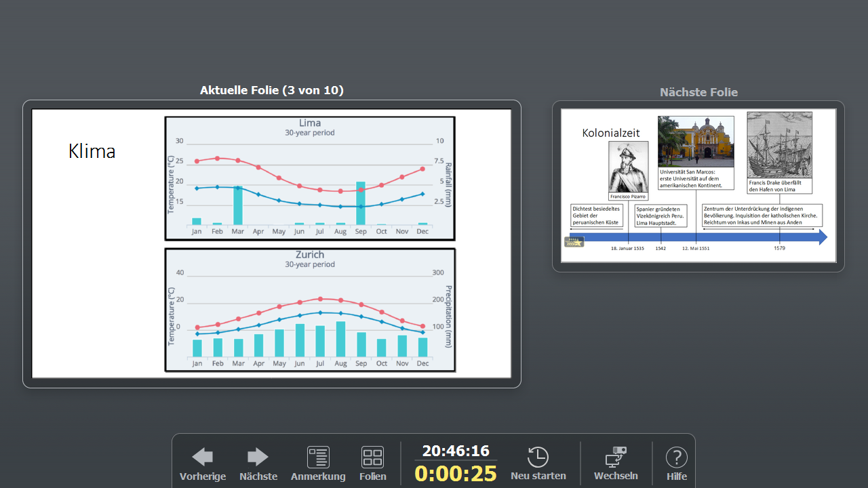This screenshot has width=868, height=488.
Task: Click the Klima title on current slide
Action: (x=92, y=151)
